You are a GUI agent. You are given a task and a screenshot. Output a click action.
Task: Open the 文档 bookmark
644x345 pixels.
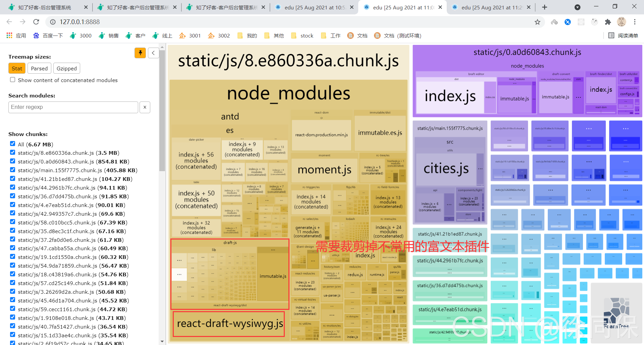(x=358, y=36)
